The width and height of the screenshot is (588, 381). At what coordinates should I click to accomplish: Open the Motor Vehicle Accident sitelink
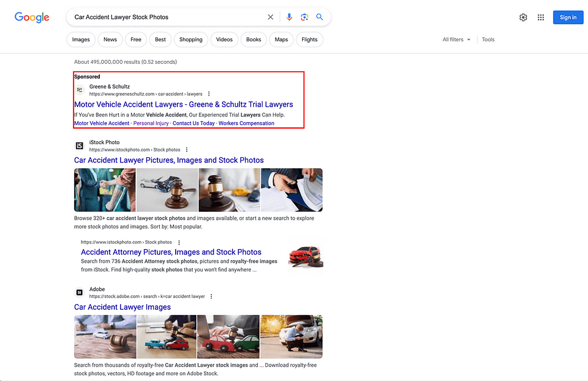pyautogui.click(x=102, y=123)
